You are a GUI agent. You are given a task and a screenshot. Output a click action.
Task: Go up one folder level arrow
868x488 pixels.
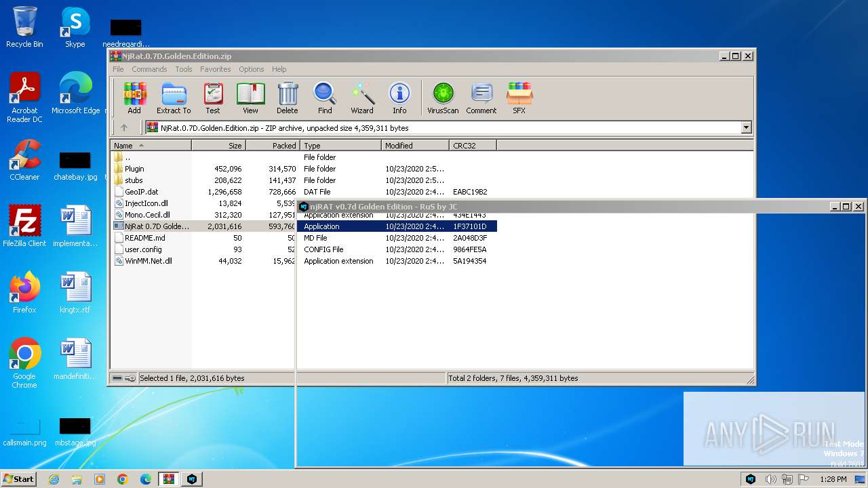pos(124,127)
